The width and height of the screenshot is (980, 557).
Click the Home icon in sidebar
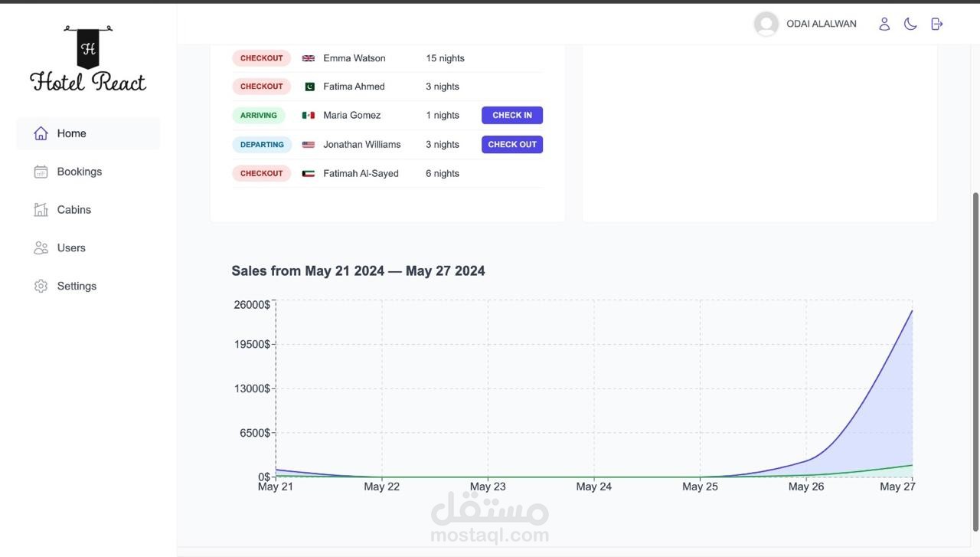41,133
